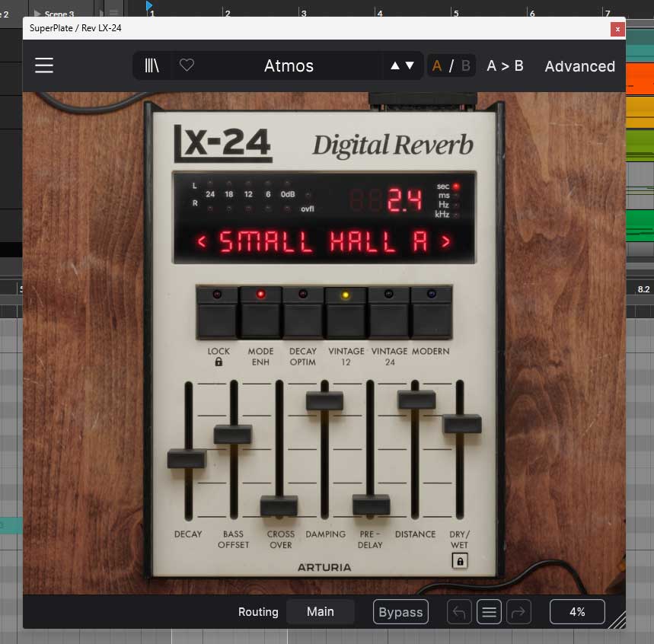654x644 pixels.
Task: Open the Advanced panel
Action: point(579,66)
